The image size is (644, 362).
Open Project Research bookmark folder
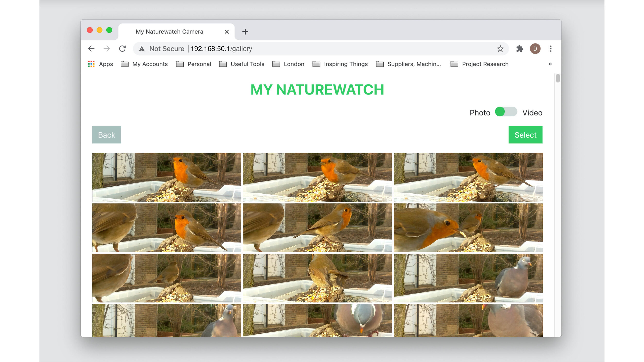pos(480,64)
